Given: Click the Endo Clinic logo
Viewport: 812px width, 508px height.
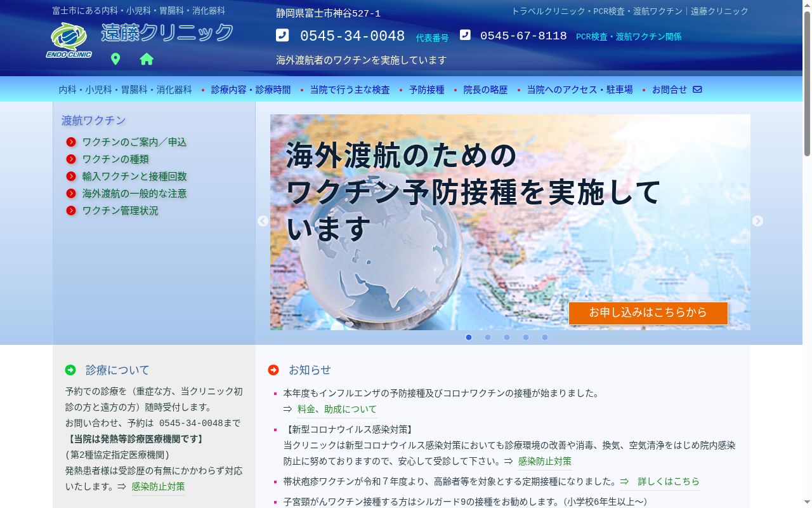Looking at the screenshot, I should coord(69,40).
